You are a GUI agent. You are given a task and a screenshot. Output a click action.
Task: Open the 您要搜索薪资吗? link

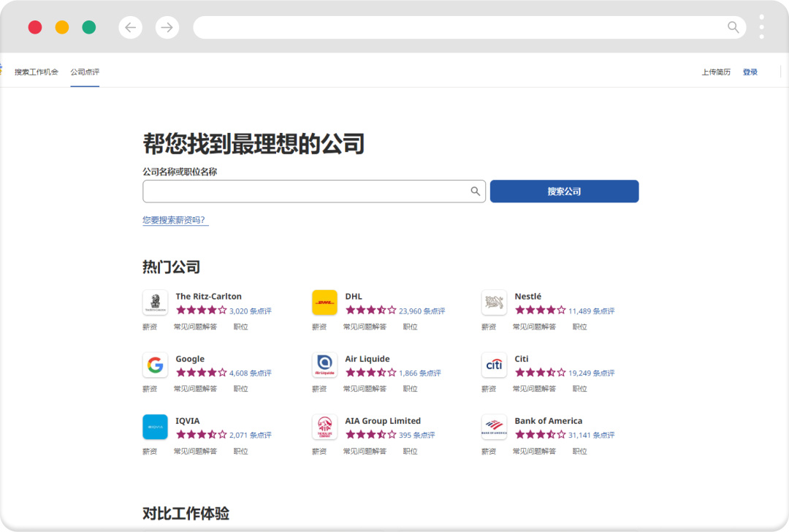click(174, 220)
